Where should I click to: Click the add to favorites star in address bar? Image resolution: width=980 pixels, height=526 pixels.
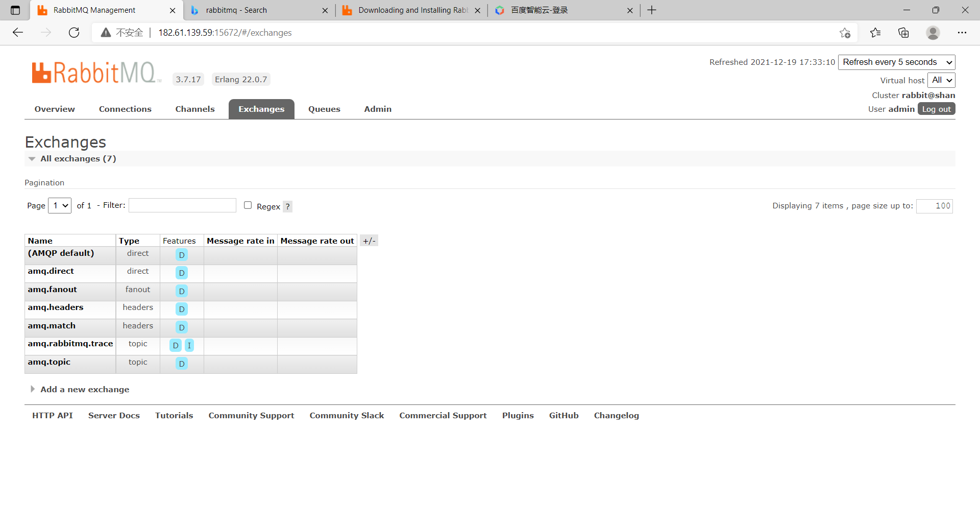(x=845, y=33)
